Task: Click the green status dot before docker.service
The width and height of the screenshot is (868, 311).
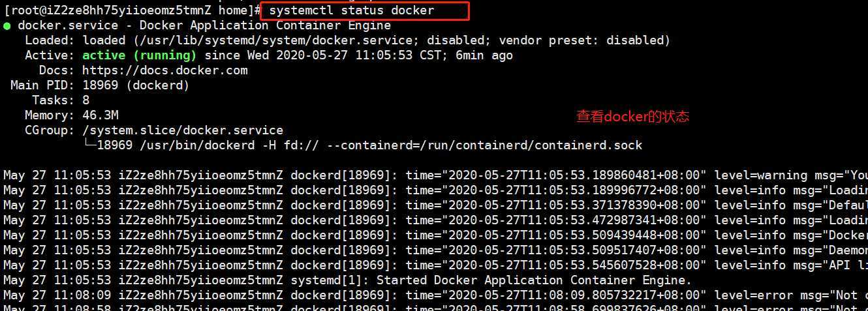Action: (x=7, y=26)
